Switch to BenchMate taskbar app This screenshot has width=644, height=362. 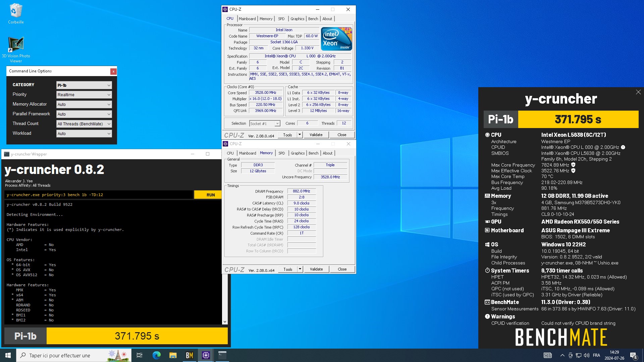189,355
